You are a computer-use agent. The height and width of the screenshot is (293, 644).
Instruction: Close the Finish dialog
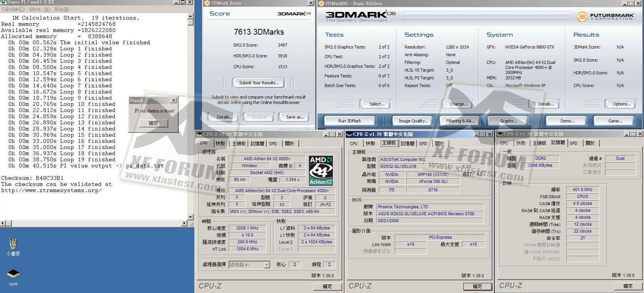click(x=174, y=100)
